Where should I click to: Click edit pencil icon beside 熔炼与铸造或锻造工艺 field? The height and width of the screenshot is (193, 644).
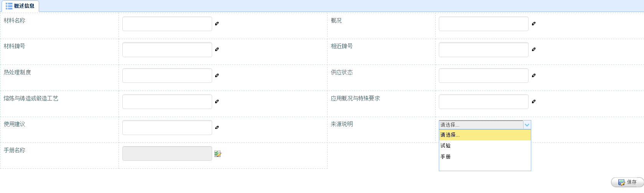coord(217,102)
